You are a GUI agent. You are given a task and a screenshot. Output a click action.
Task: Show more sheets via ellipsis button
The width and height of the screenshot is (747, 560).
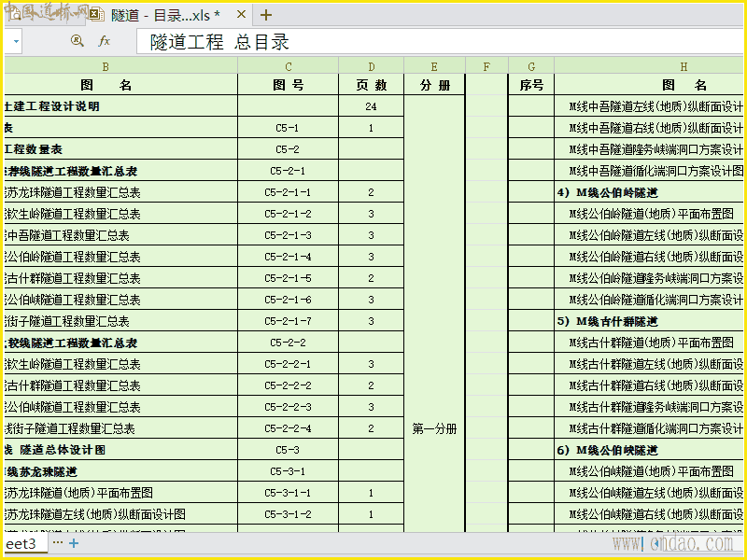click(x=58, y=542)
